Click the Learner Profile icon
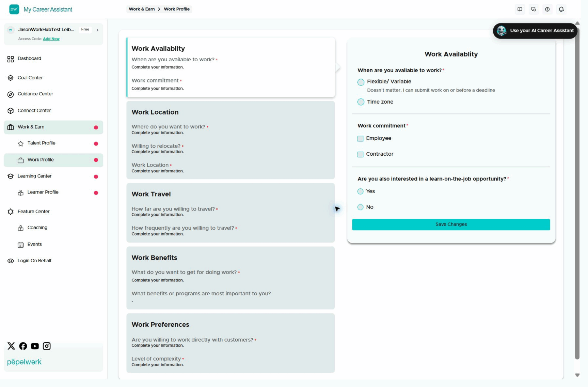The height and width of the screenshot is (387, 588). tap(21, 192)
